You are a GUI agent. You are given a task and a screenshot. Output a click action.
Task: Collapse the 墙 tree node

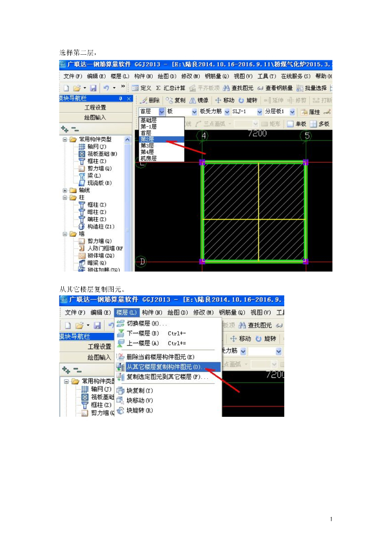[x=65, y=234]
